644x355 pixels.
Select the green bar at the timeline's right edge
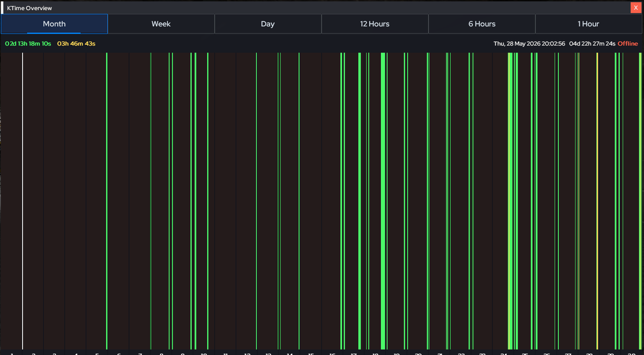coord(640,201)
